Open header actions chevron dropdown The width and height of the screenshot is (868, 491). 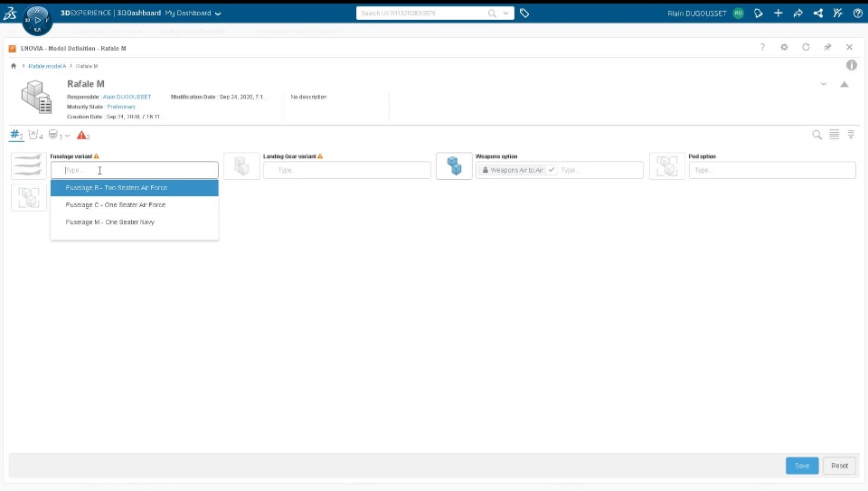pos(824,84)
